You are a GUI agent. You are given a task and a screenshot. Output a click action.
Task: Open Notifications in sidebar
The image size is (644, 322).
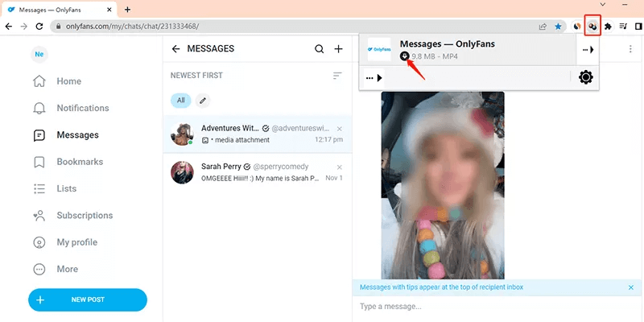click(71, 108)
